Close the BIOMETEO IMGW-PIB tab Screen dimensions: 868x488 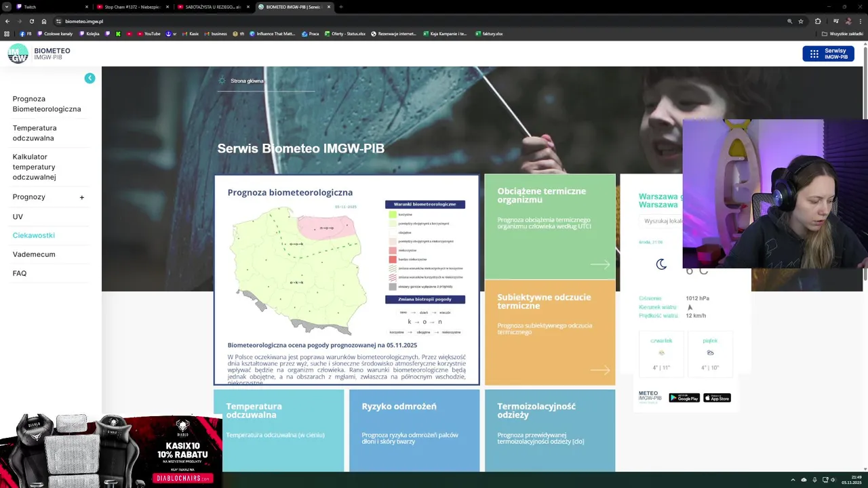pos(329,7)
